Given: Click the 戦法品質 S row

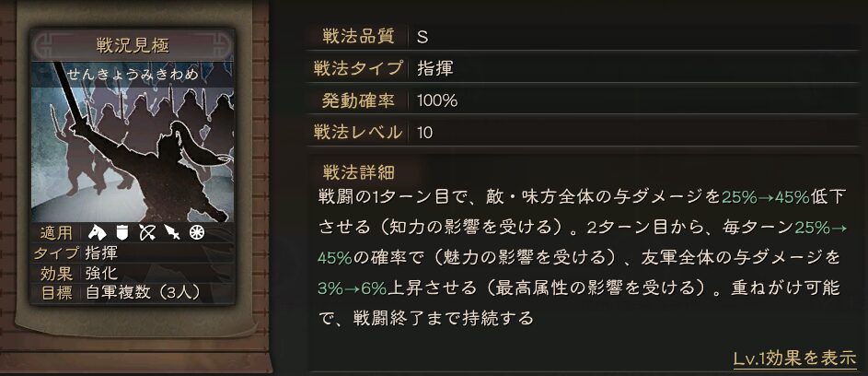Looking at the screenshot, I should coord(584,37).
